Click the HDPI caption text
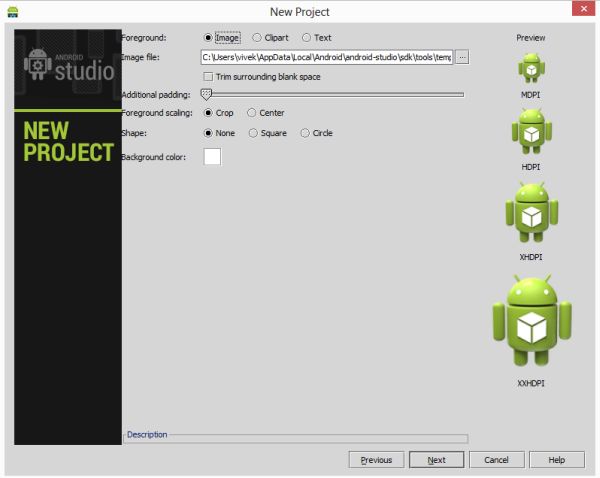The image size is (600, 478). [531, 167]
